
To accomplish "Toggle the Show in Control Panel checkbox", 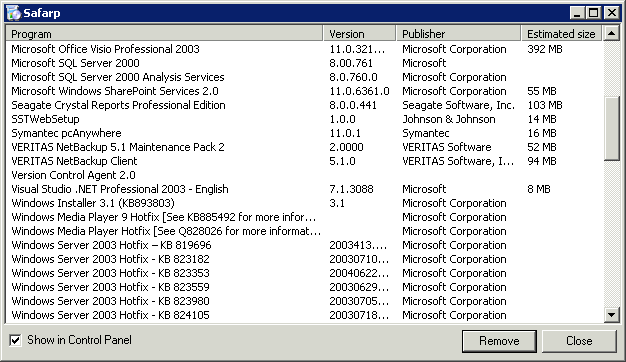I will (16, 340).
